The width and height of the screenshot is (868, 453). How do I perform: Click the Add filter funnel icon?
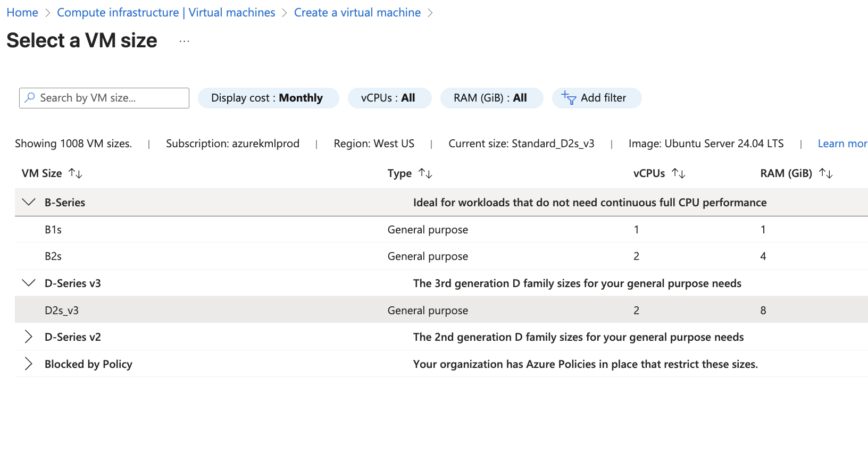569,98
